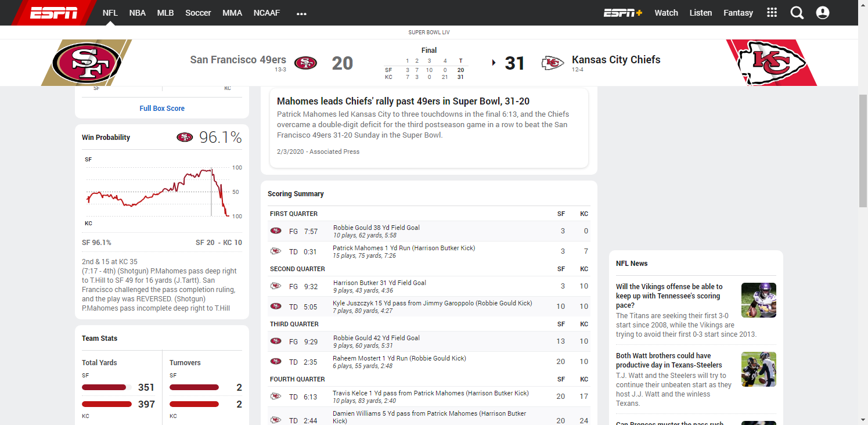Open the search magnifier icon
Viewport: 868px width, 425px height.
[797, 13]
